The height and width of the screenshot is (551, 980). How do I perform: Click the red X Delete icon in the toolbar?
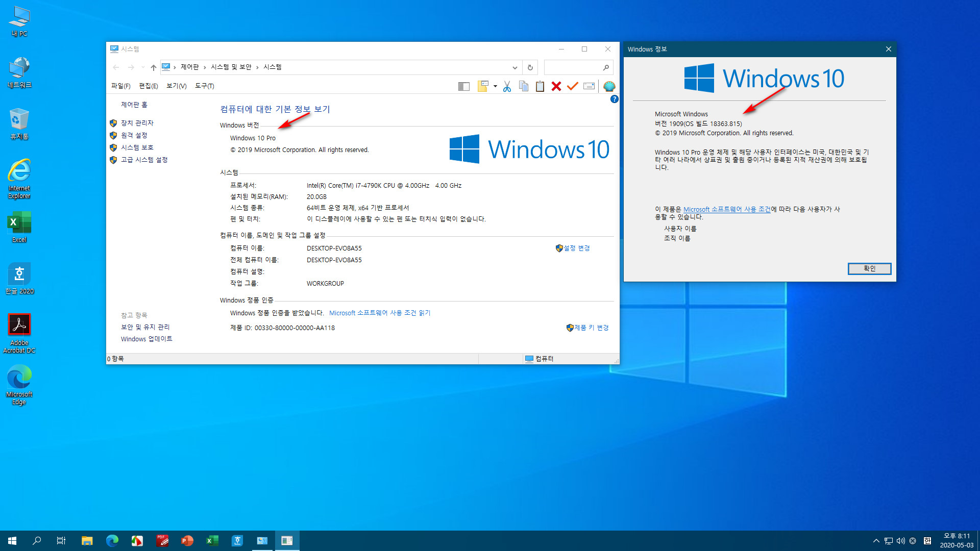556,86
